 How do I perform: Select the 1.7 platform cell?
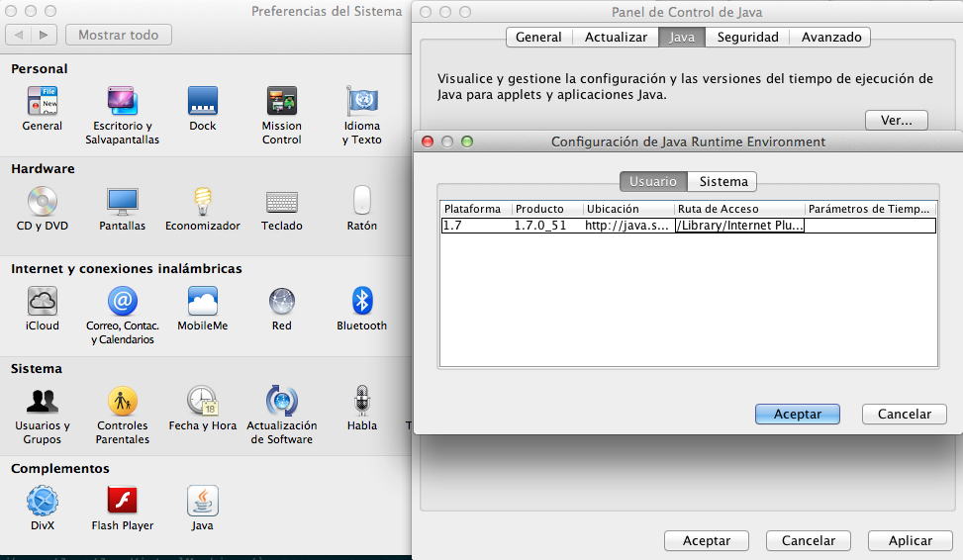coord(477,226)
